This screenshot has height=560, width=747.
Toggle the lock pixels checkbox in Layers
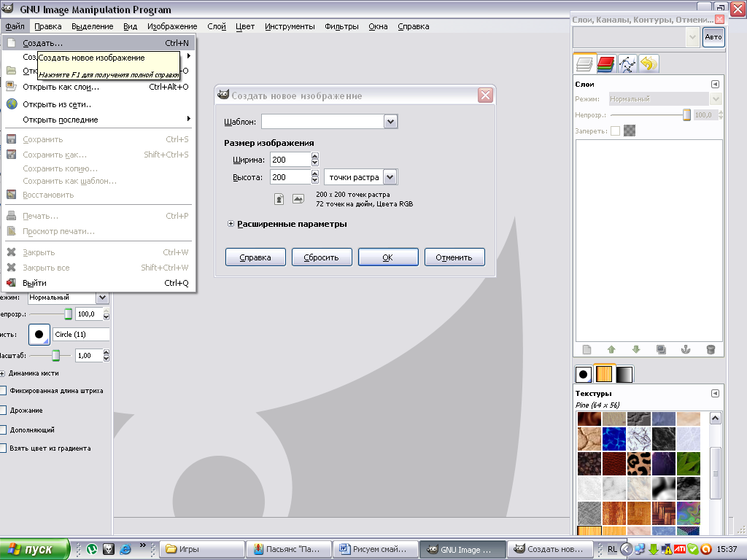click(x=615, y=131)
